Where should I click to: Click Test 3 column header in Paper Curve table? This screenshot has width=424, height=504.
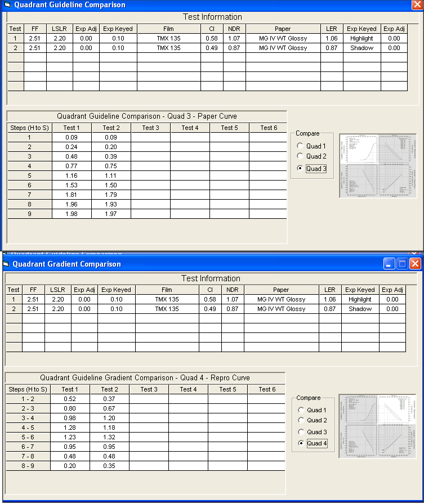(150, 128)
